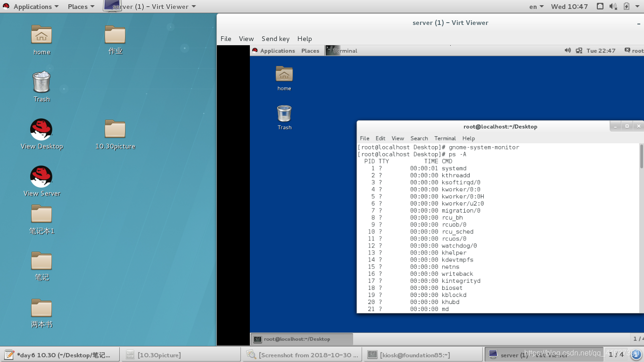Click guest taskbar root@localhost:~/Desktop item
Viewport: 644px width, 362px height.
(302, 339)
